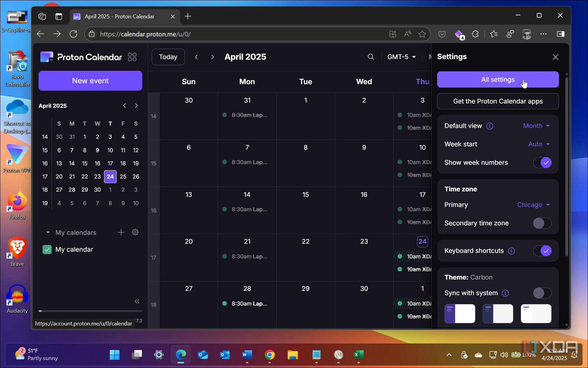Add a new calendar with plus icon
Screen dimensions: 588x368
[x=121, y=232]
